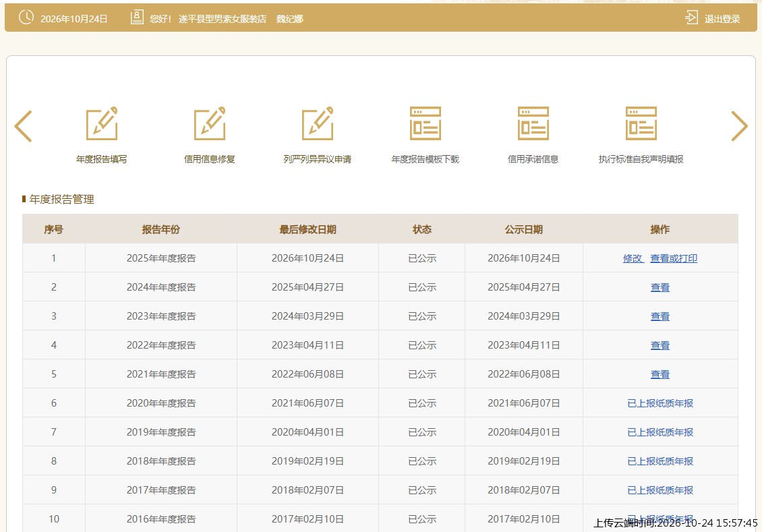
Task: Open the 列严列异异议申请 icon
Action: tap(318, 123)
